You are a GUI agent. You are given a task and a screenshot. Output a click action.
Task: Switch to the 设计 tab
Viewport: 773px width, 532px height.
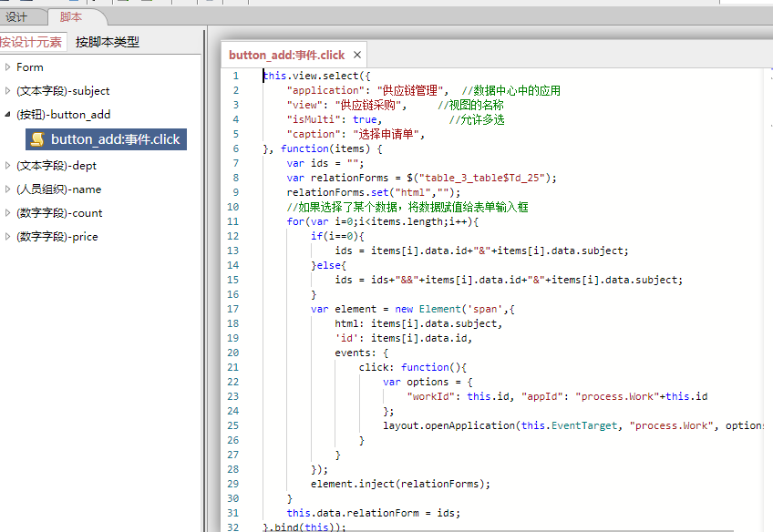click(16, 17)
